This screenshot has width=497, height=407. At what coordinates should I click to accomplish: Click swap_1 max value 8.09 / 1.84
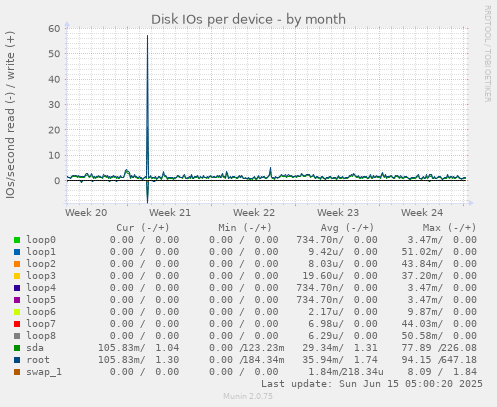click(442, 372)
